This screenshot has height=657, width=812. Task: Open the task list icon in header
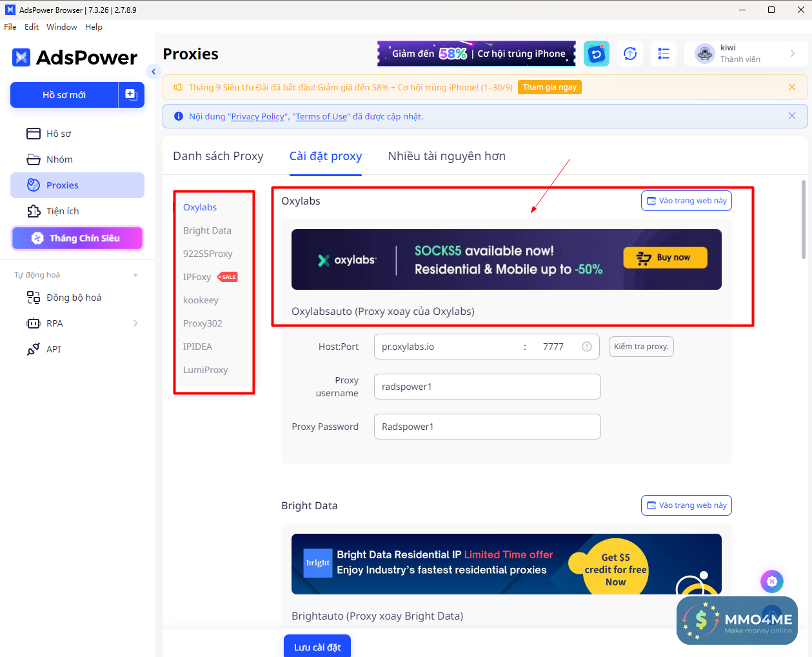coord(664,54)
